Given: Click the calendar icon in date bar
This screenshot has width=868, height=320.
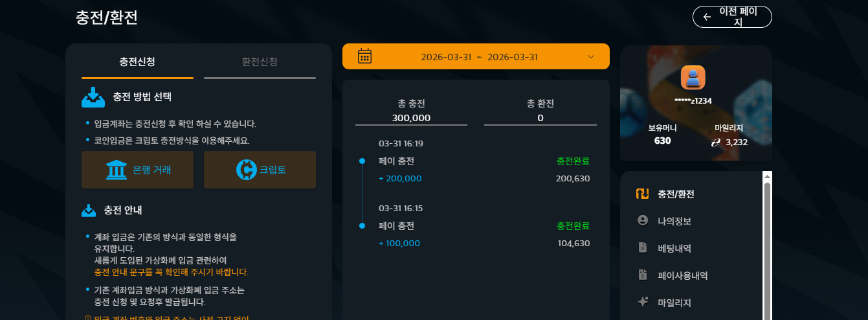Looking at the screenshot, I should point(365,56).
